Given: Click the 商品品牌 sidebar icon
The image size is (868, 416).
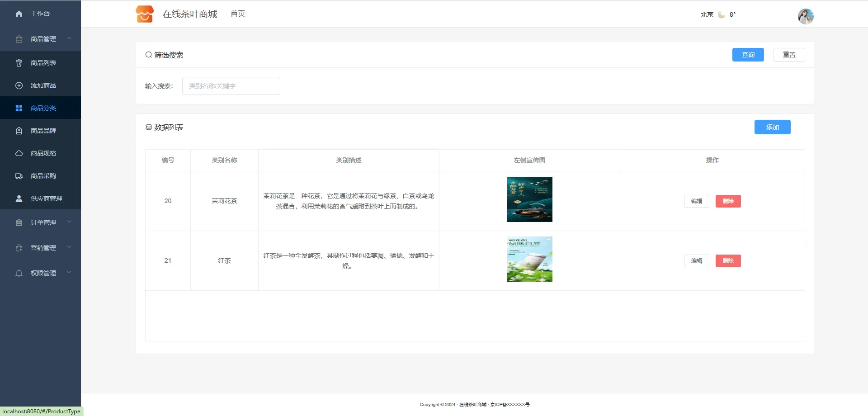Looking at the screenshot, I should (19, 131).
